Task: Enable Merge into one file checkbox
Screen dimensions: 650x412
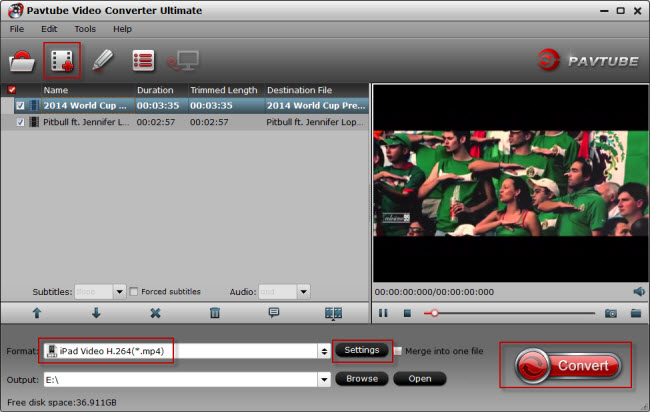Action: (x=399, y=351)
